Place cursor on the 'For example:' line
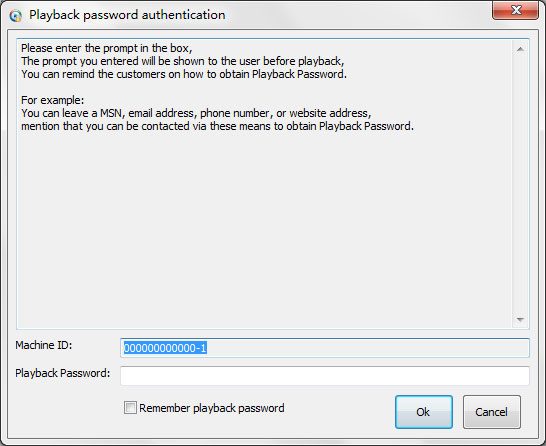 coord(53,100)
